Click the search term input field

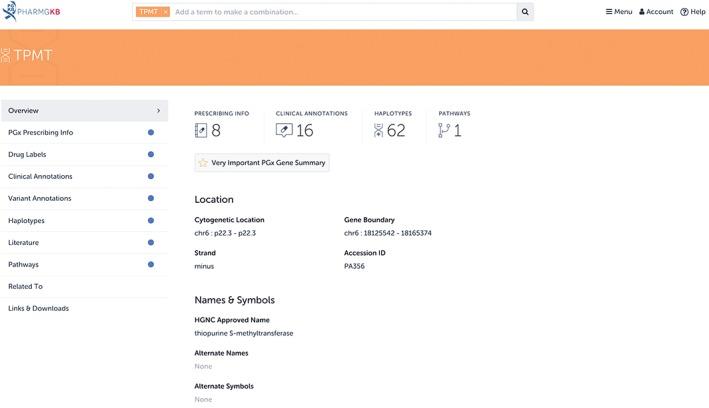(340, 12)
